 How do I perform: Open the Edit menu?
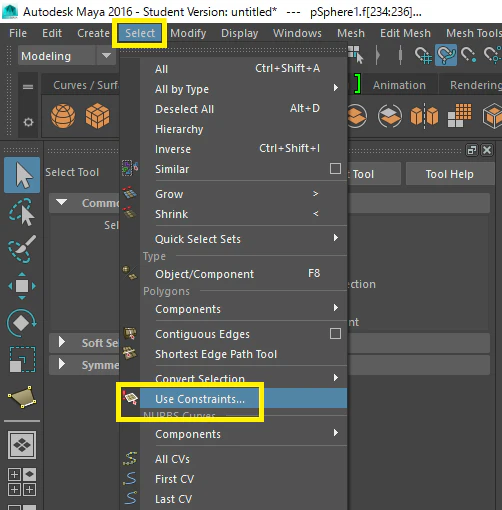point(52,33)
